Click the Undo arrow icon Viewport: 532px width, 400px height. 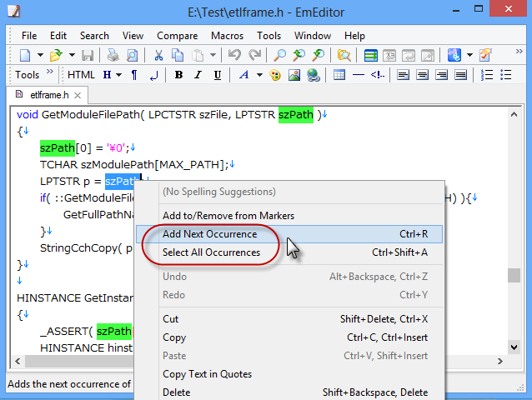click(234, 55)
